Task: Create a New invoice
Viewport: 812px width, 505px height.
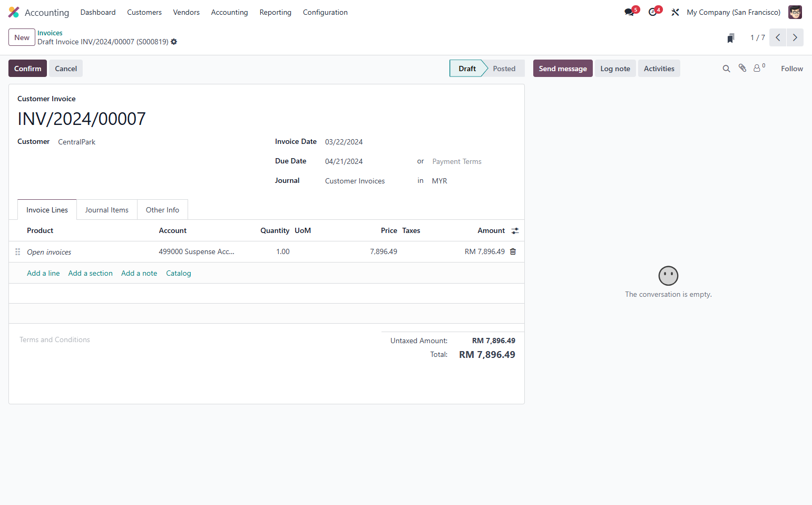Action: tap(22, 37)
